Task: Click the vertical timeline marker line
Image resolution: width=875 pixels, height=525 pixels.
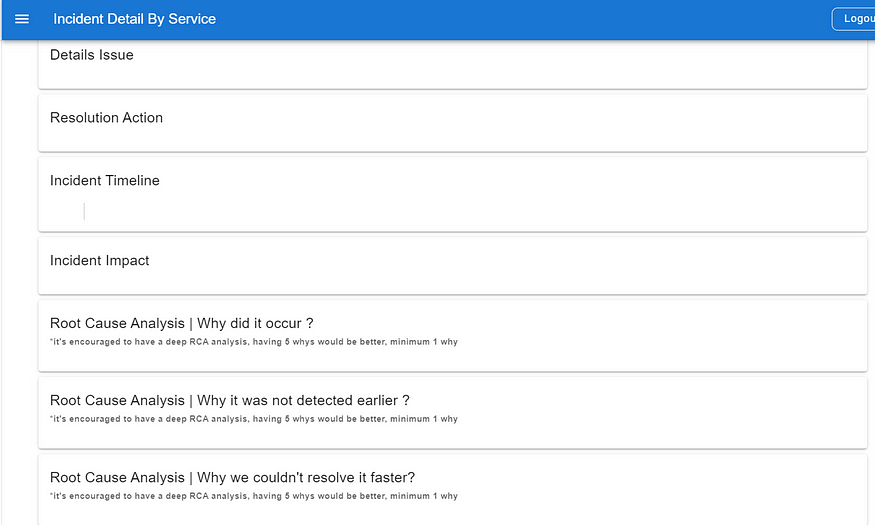Action: [84, 211]
